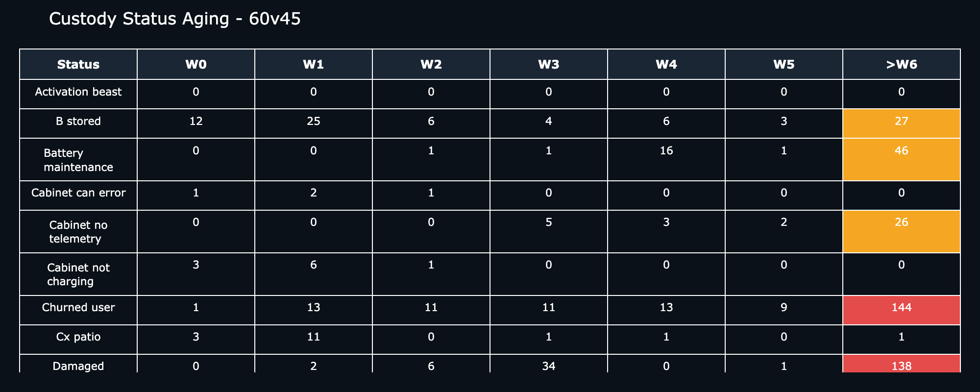The image size is (980, 392).
Task: Click the Activation beast row label
Action: (x=78, y=92)
